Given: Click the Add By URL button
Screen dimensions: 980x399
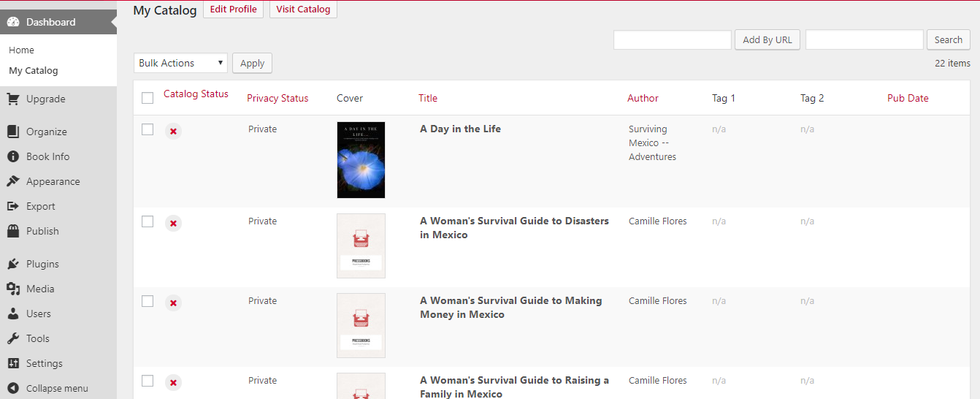Looking at the screenshot, I should 767,40.
